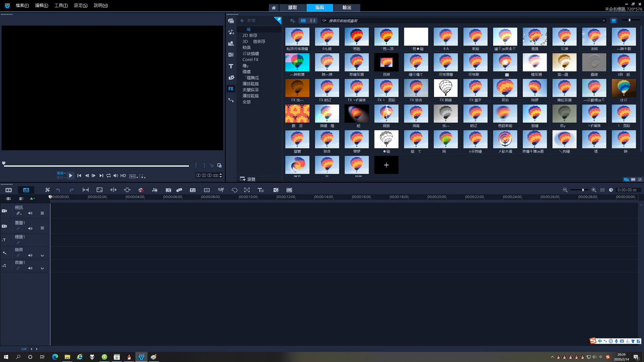Step the preview timecode up
The height and width of the screenshot is (362, 644).
220,174
